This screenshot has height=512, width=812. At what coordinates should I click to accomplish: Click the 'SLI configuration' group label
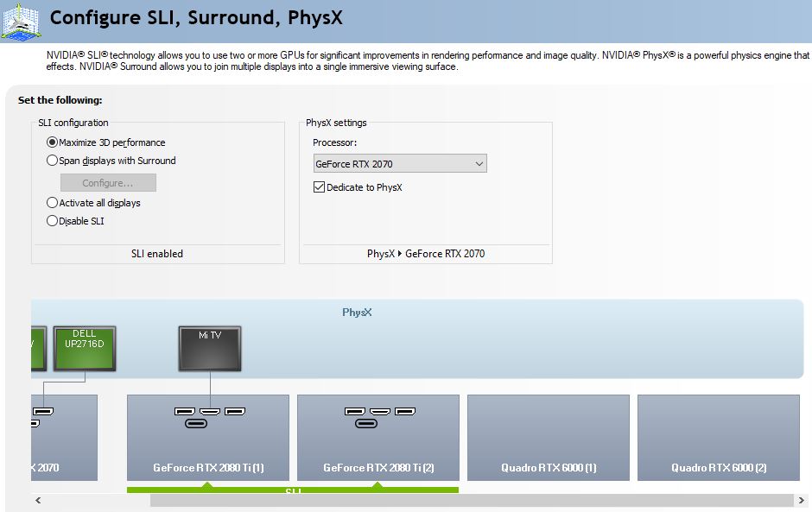point(73,123)
